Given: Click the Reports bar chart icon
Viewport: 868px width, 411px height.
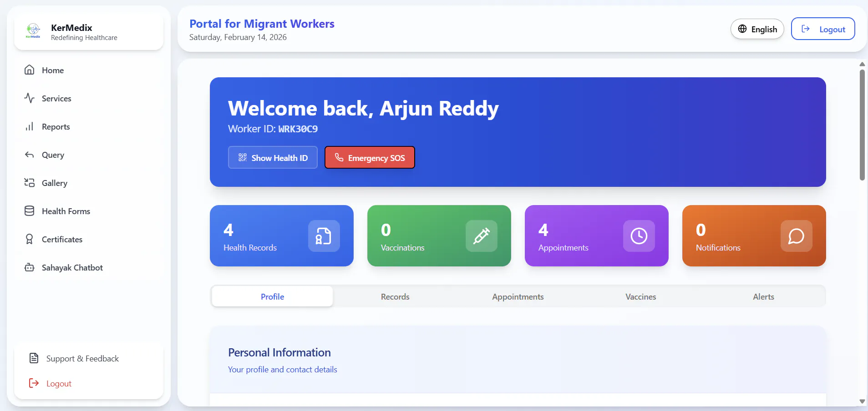Looking at the screenshot, I should (x=30, y=126).
